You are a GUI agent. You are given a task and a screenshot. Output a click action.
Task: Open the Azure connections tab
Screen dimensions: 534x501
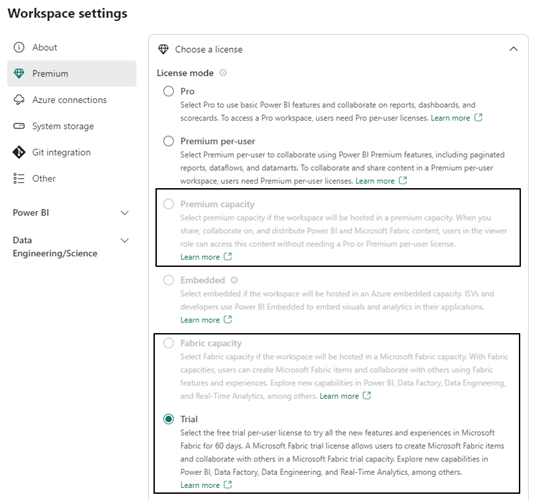(72, 99)
